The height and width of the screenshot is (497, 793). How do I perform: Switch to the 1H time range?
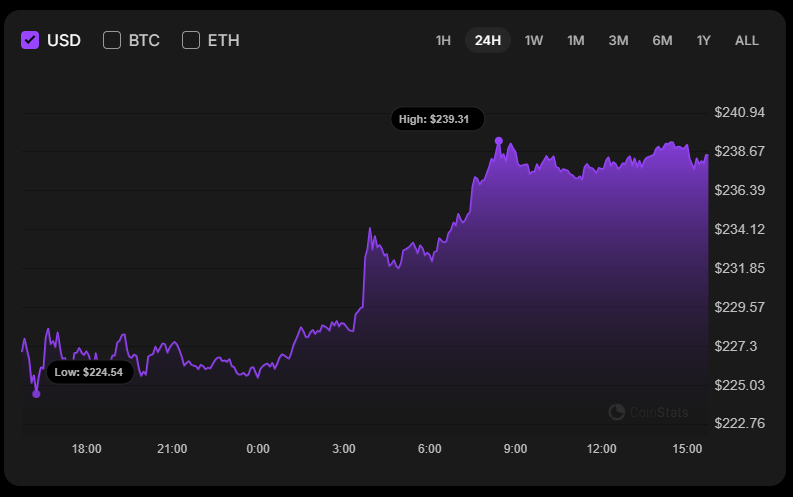(443, 40)
